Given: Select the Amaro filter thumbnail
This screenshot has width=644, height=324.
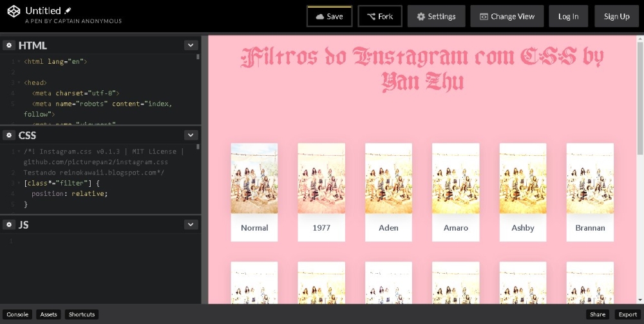Looking at the screenshot, I should 455,178.
